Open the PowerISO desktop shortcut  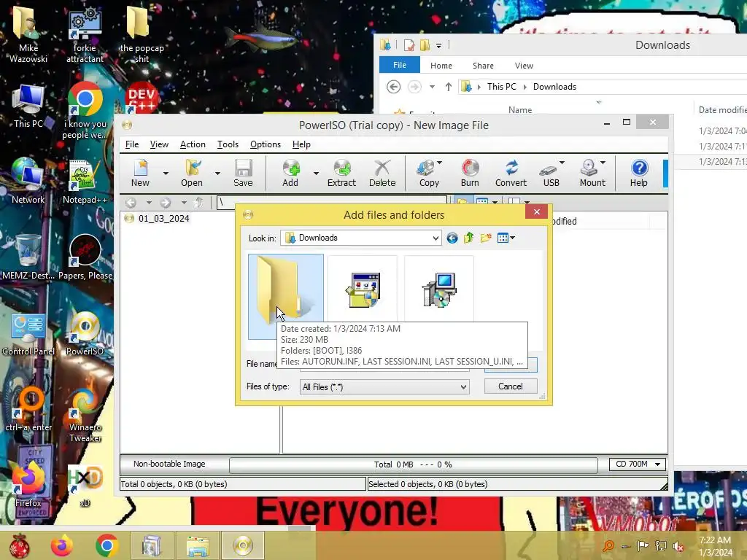[85, 333]
